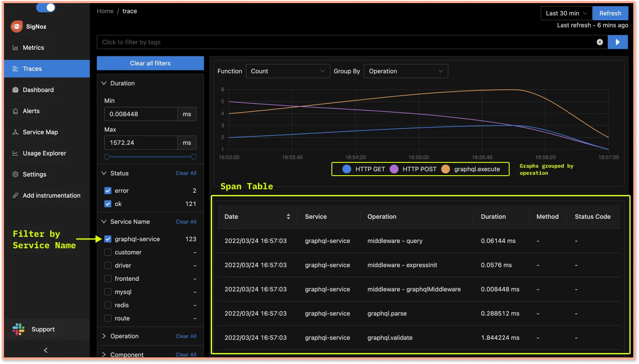Click the Service Map nodes icon
This screenshot has width=639, height=364.
point(15,132)
